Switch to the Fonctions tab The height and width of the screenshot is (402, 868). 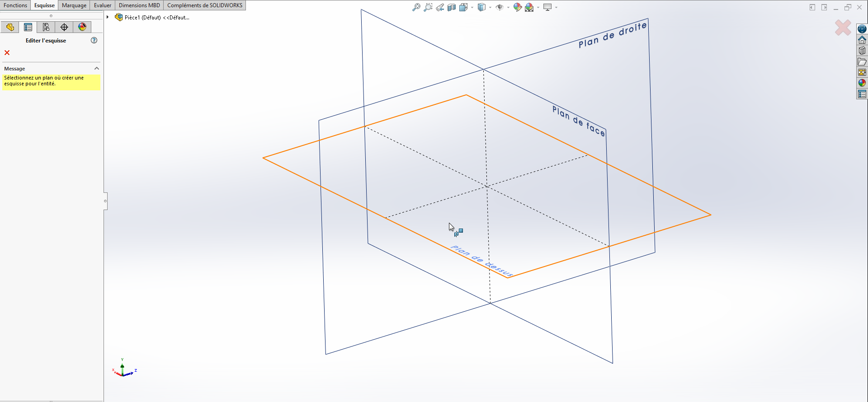pyautogui.click(x=15, y=5)
